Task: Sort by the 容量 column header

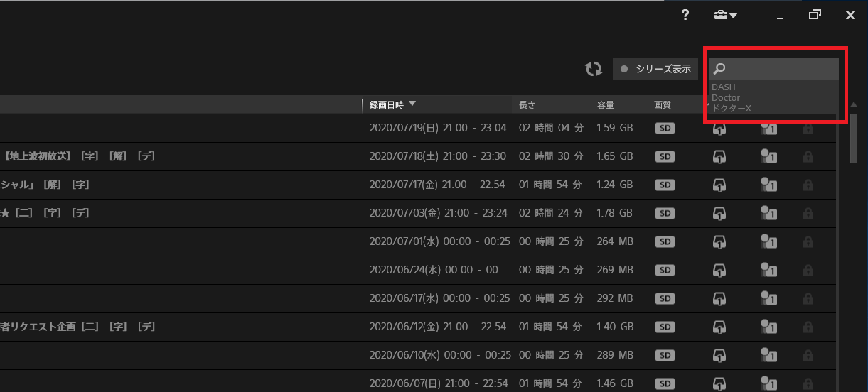Action: click(605, 104)
